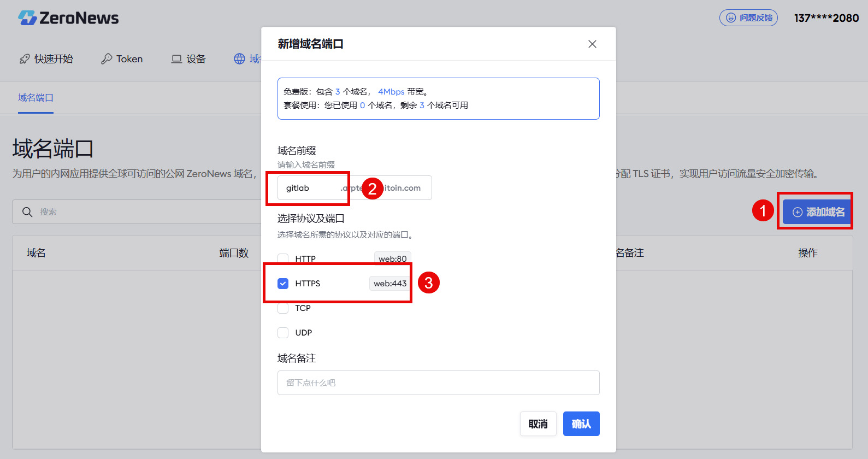The image size is (868, 459).
Task: Close the 新增域名端口 dialog
Action: (x=592, y=44)
